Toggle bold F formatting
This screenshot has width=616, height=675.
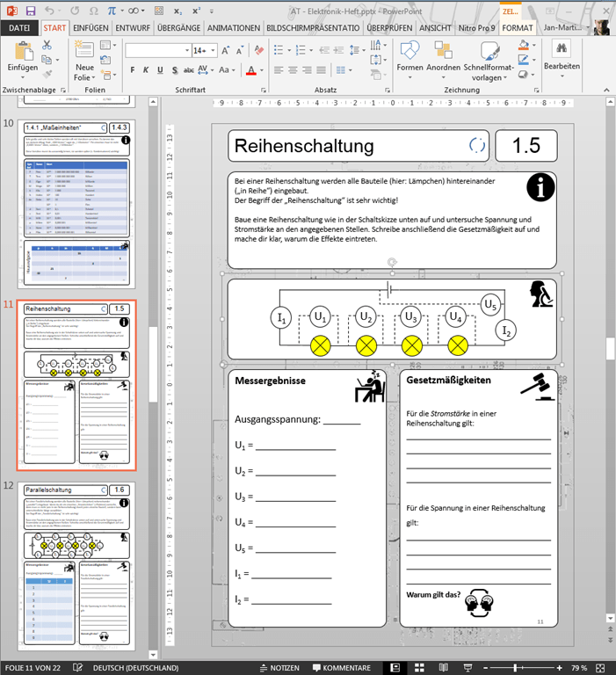(133, 70)
